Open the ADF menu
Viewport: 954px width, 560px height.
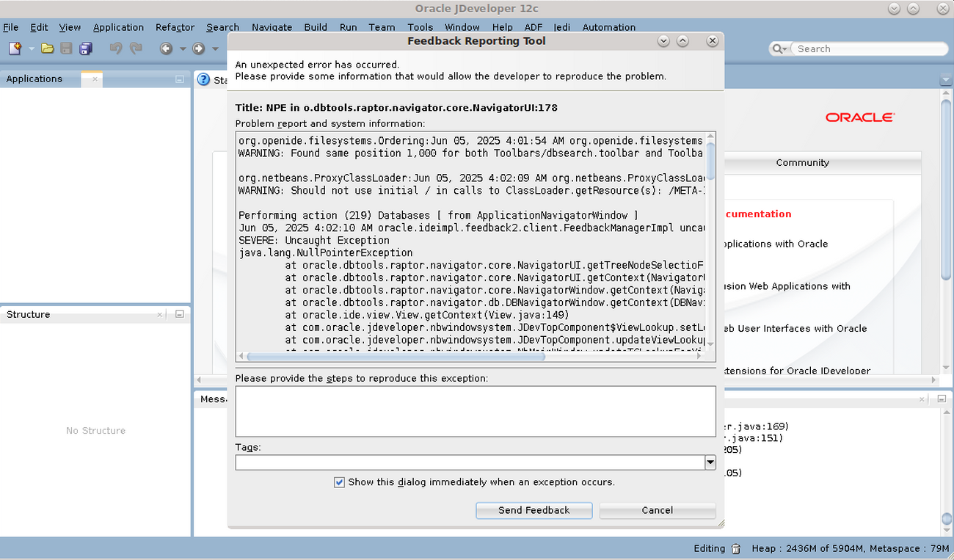534,27
